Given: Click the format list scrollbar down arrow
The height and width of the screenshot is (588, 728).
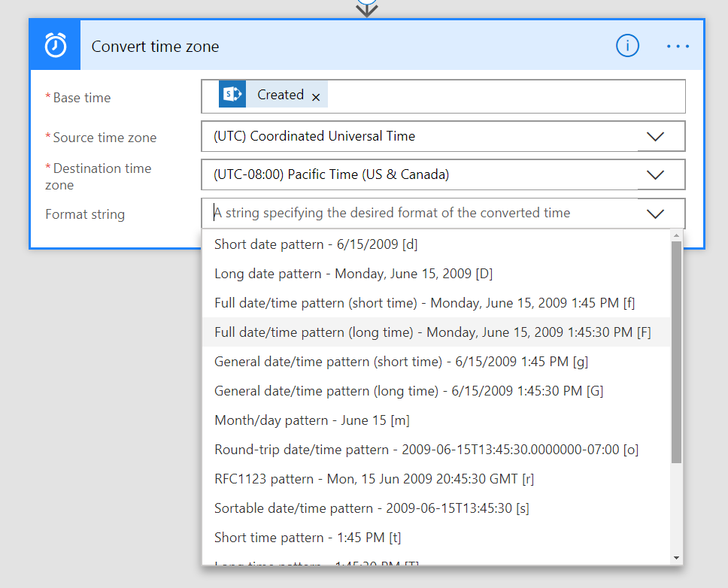Looking at the screenshot, I should (x=677, y=557).
